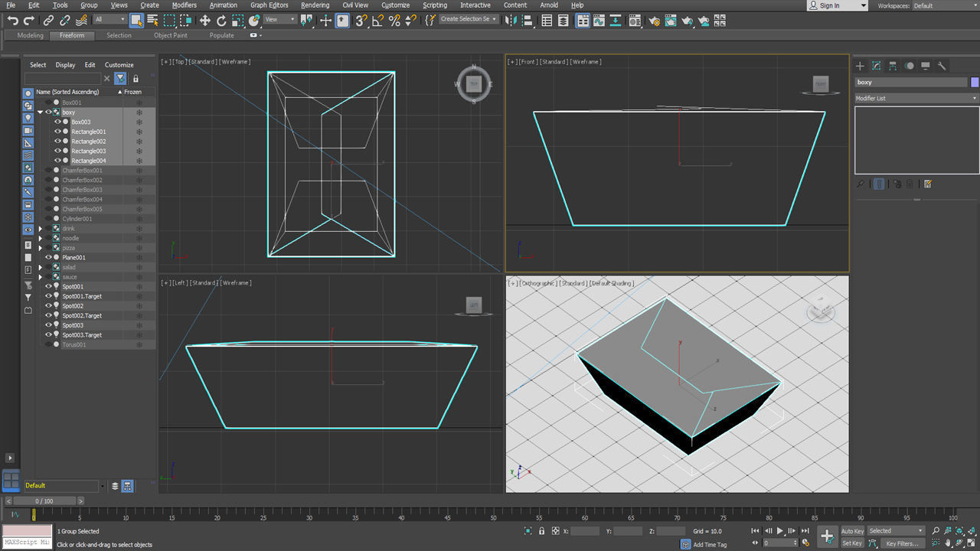Expand the salad group
The width and height of the screenshot is (980, 551).
click(x=40, y=267)
